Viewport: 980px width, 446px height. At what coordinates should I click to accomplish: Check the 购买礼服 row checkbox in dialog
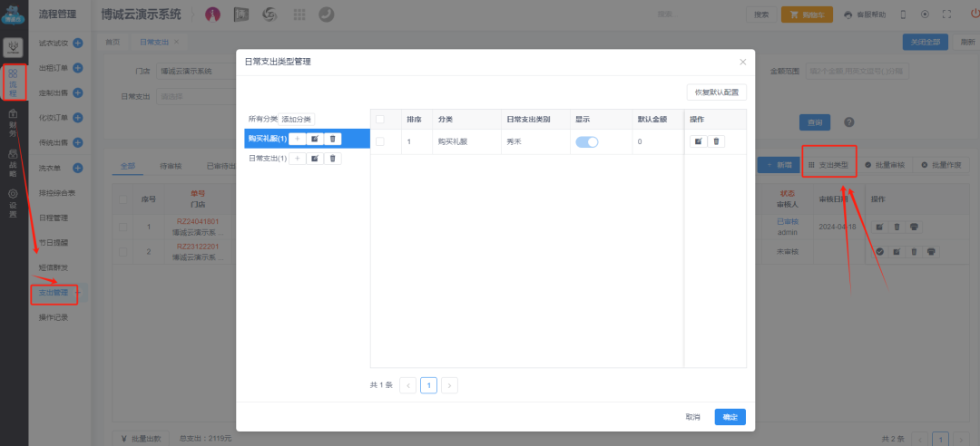point(380,141)
